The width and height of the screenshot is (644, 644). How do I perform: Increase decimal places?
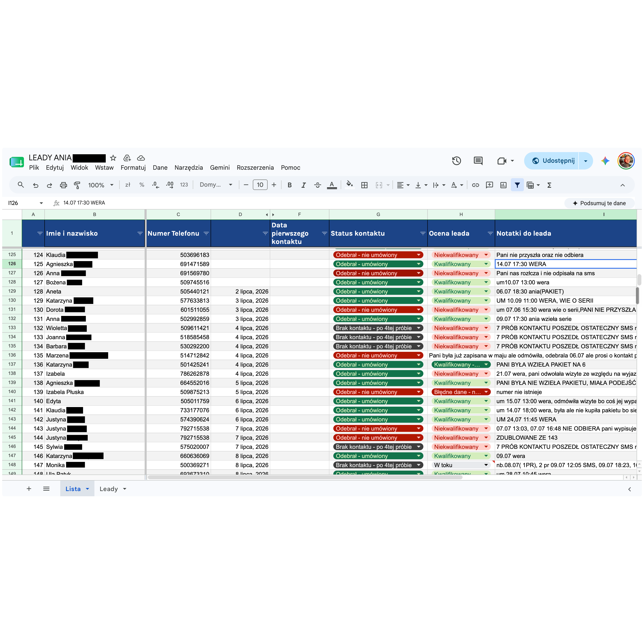pyautogui.click(x=170, y=185)
